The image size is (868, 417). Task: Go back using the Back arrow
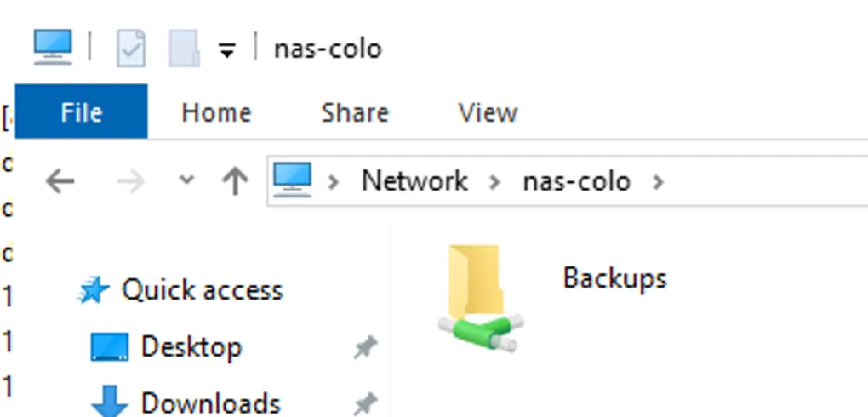[60, 181]
